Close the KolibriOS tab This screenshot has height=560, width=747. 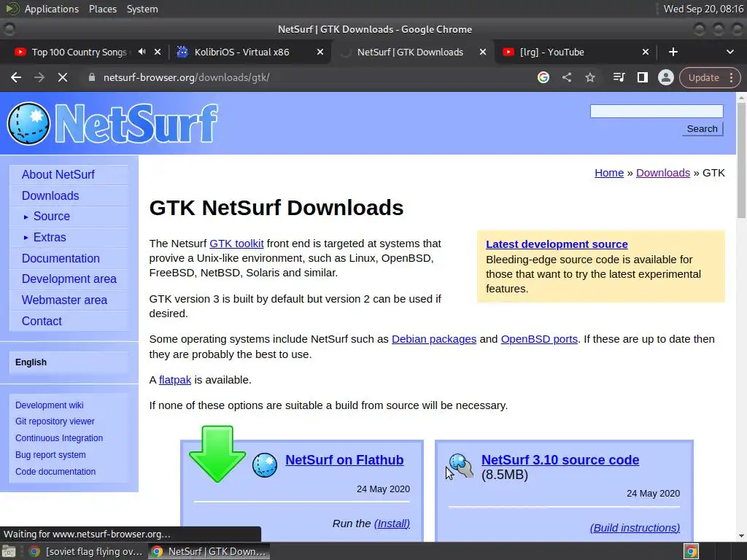(320, 52)
